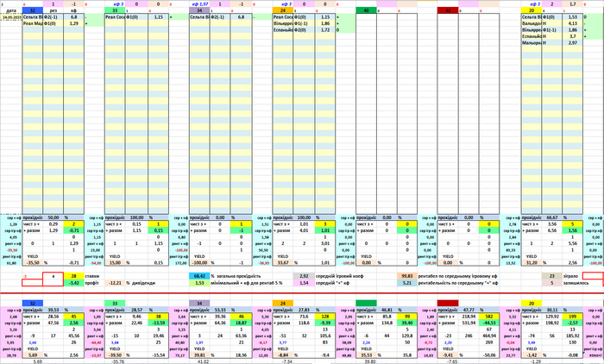The width and height of the screenshot is (604, 364).
Task: Select the light blue cell 5,21
Action: [407, 283]
